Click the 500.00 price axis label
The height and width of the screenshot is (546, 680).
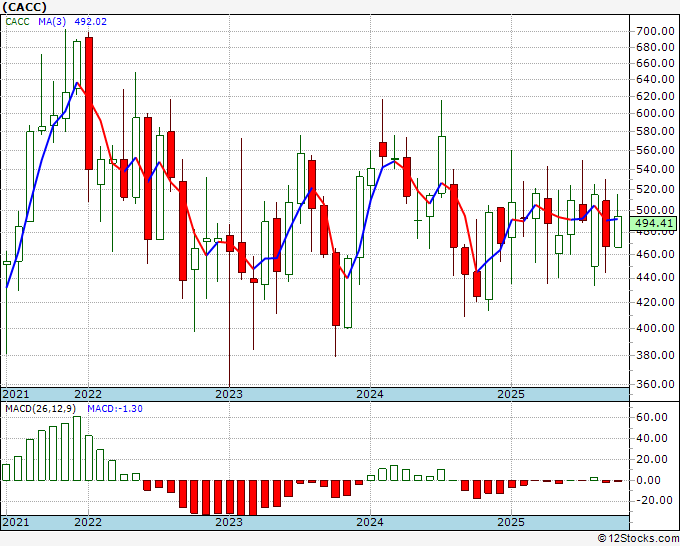coord(655,210)
